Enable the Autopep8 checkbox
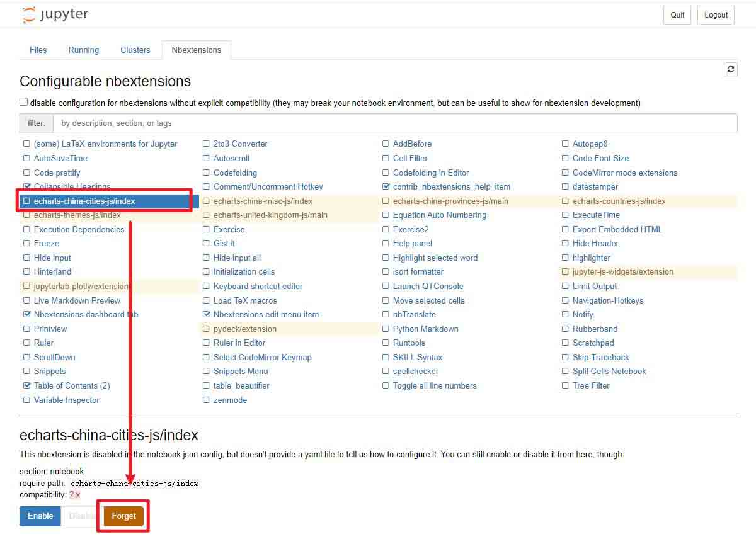Image resolution: width=756 pixels, height=539 pixels. click(565, 144)
